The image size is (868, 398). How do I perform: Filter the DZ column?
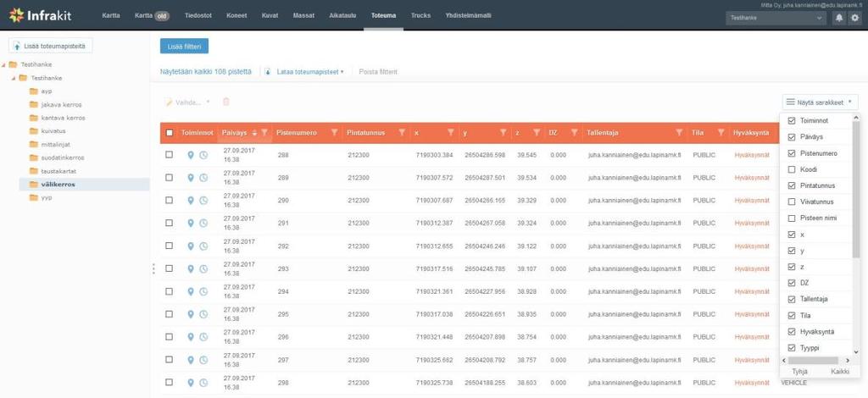pos(575,133)
